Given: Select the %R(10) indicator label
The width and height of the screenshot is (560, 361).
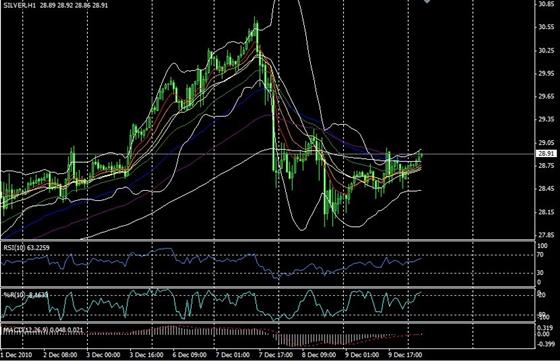Looking at the screenshot, I should [x=12, y=295].
